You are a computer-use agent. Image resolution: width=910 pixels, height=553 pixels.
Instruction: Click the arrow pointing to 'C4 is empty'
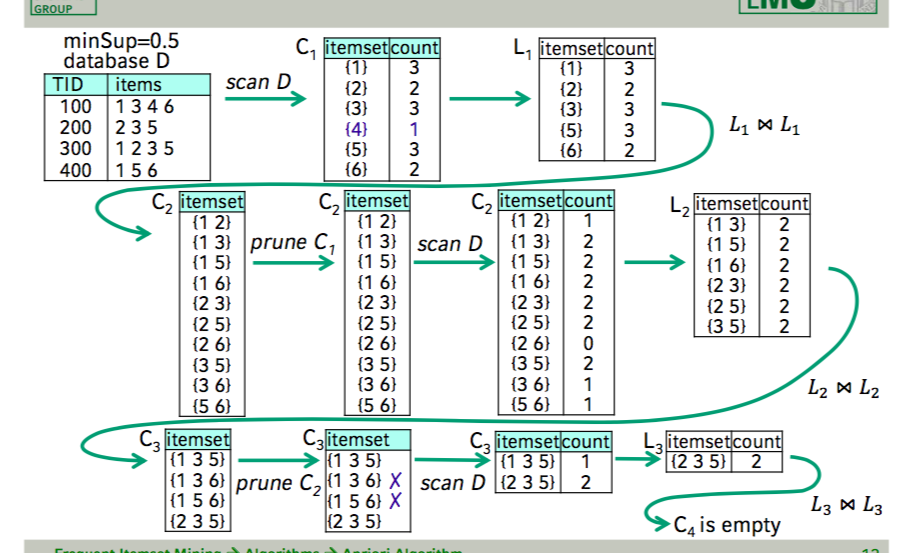[x=655, y=521]
